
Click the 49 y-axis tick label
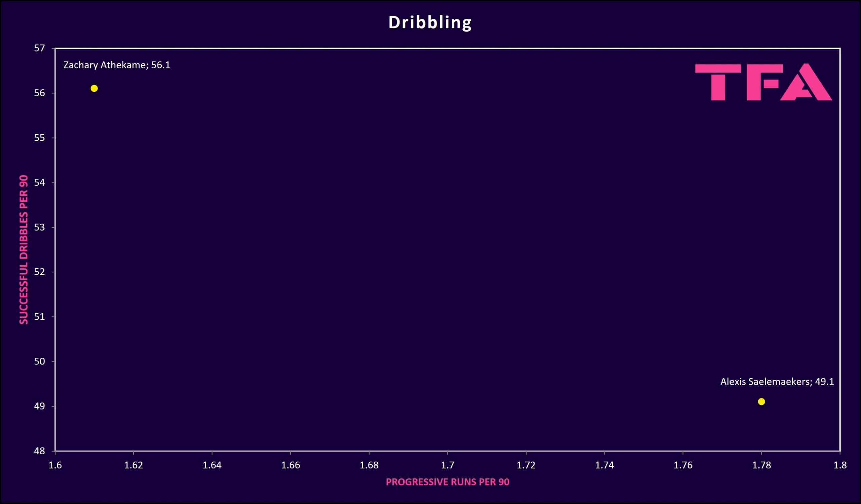(39, 406)
